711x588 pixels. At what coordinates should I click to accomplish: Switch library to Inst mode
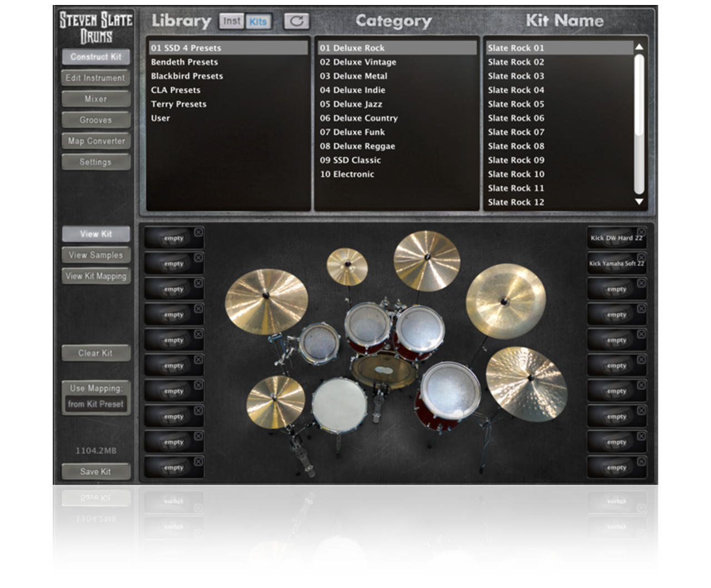pos(232,21)
